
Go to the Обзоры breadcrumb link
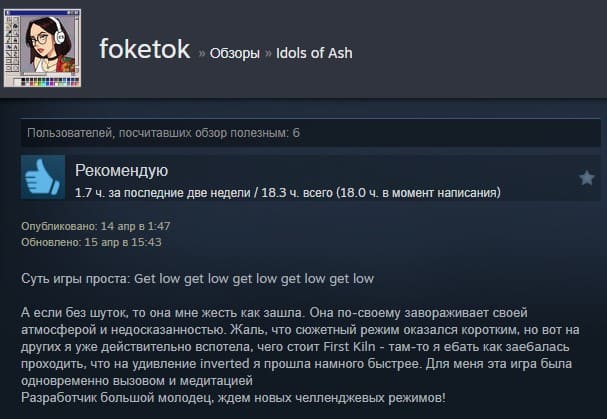(235, 53)
